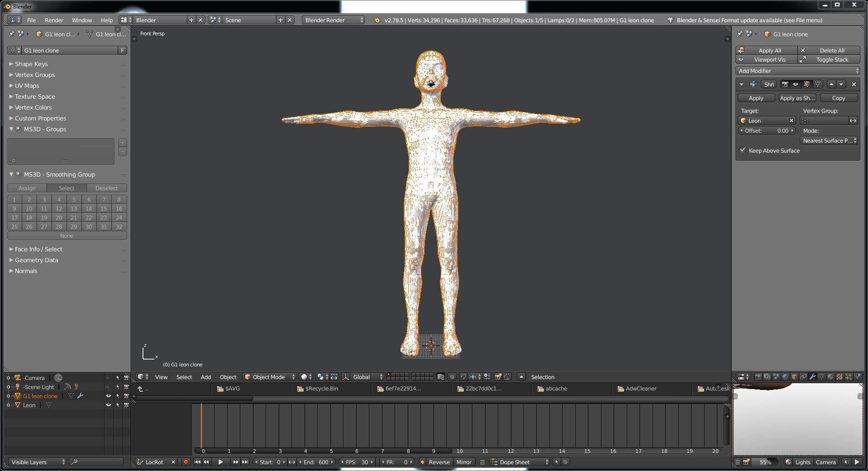Toggle modifier use during render camera
The image size is (868, 471).
[x=785, y=84]
